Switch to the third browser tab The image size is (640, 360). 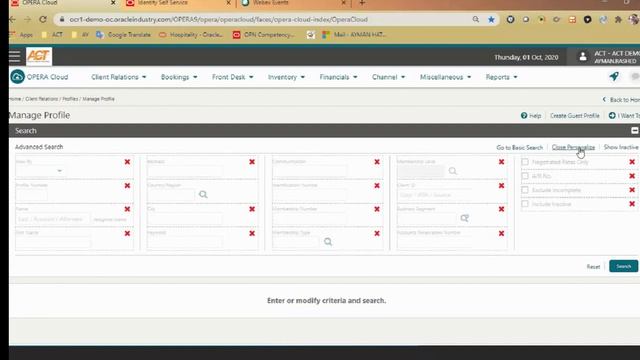294,3
